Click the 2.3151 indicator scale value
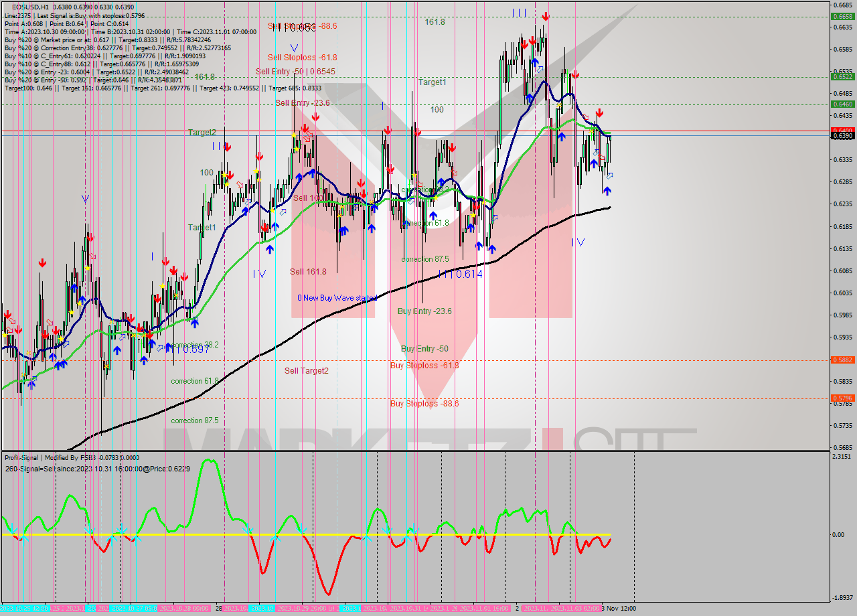 [x=842, y=457]
